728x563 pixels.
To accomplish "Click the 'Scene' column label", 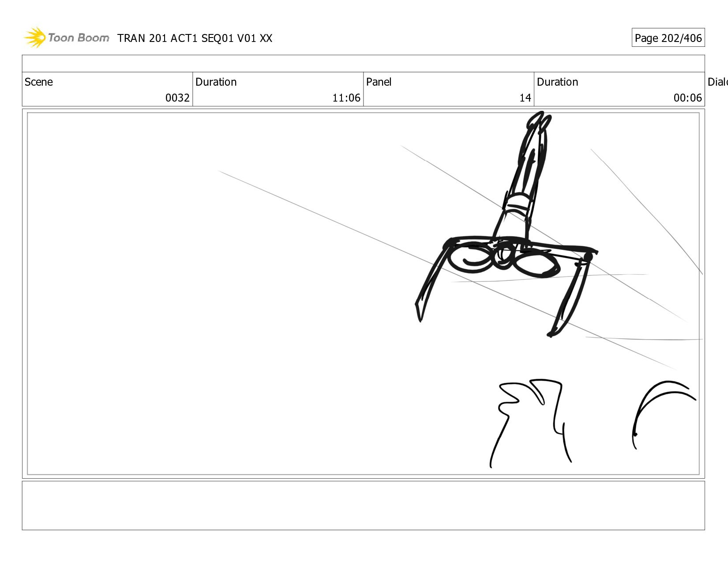I will coord(39,82).
